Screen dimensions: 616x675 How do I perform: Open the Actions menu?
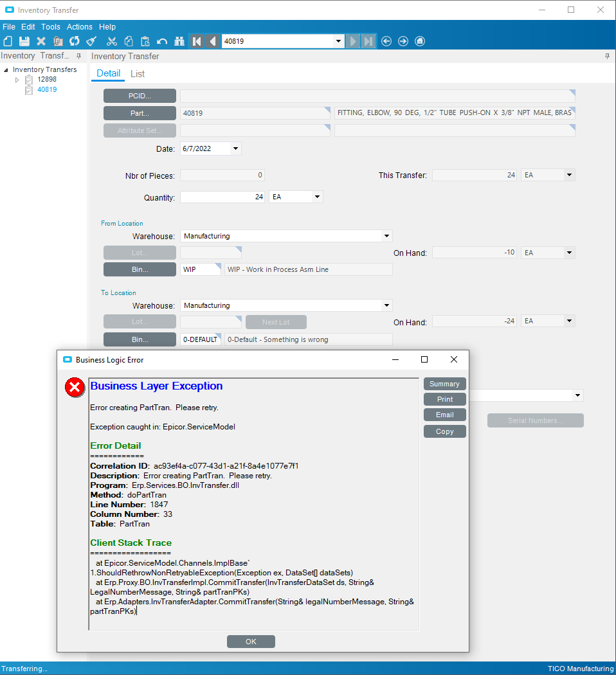coord(79,27)
